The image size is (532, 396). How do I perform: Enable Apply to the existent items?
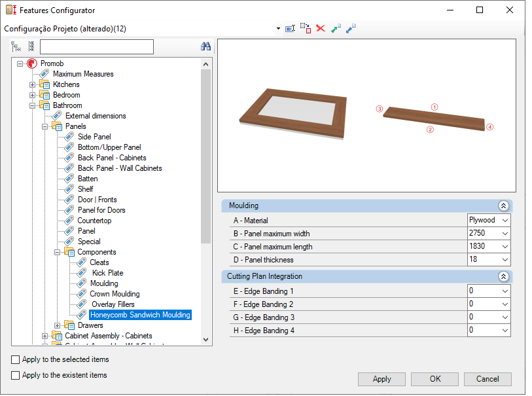point(15,375)
